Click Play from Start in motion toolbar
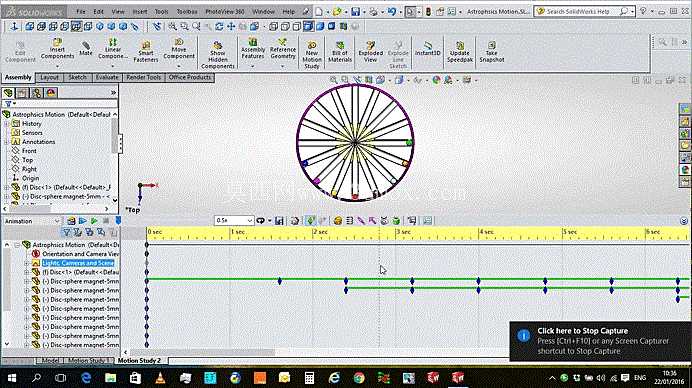 click(x=83, y=221)
